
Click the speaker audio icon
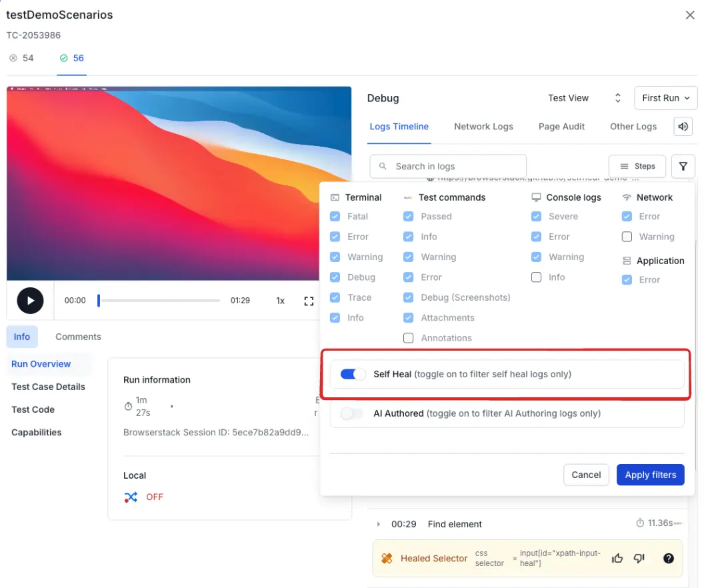(683, 127)
